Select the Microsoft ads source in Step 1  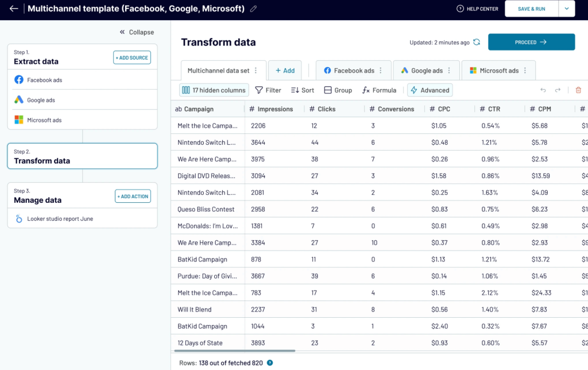(82, 120)
